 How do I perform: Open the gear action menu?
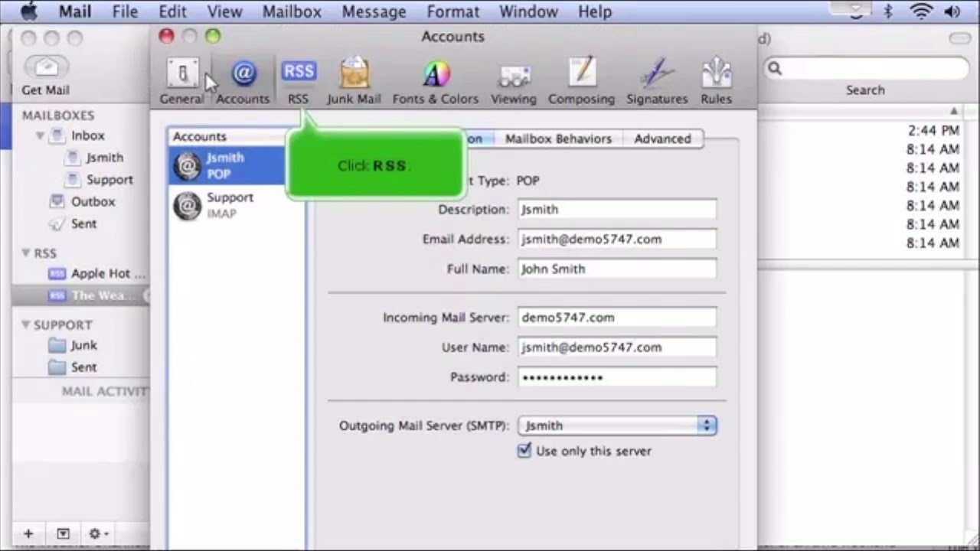98,533
